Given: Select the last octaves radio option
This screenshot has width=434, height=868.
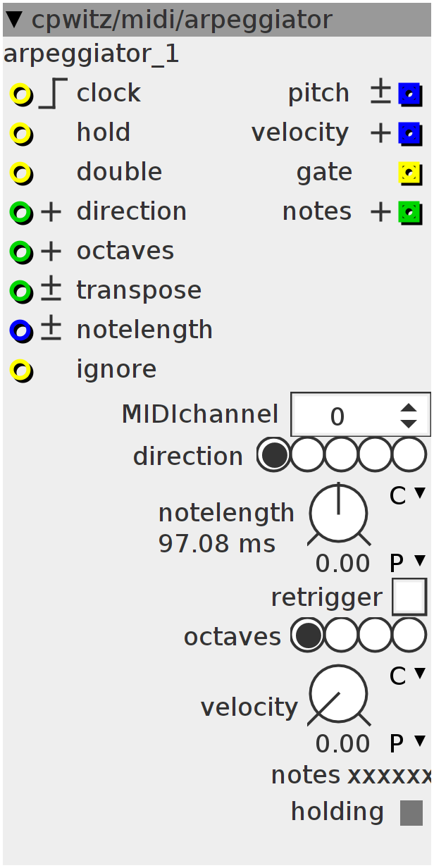Looking at the screenshot, I should 409,635.
